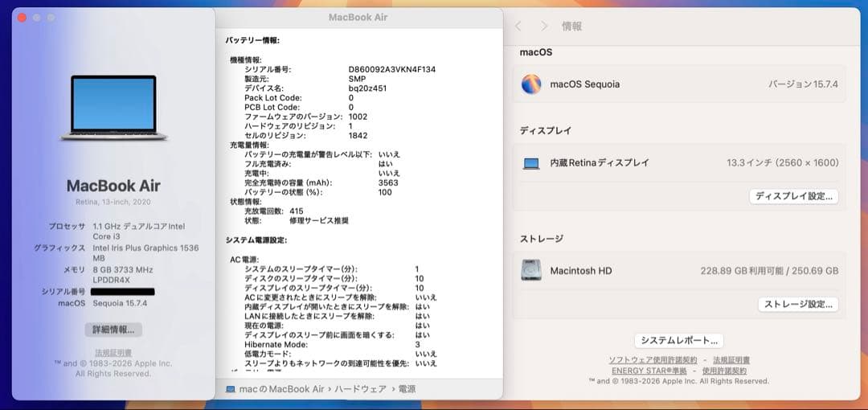Select ハードウェア in the path bar
Viewport: 868px width, 410px height.
[360, 389]
